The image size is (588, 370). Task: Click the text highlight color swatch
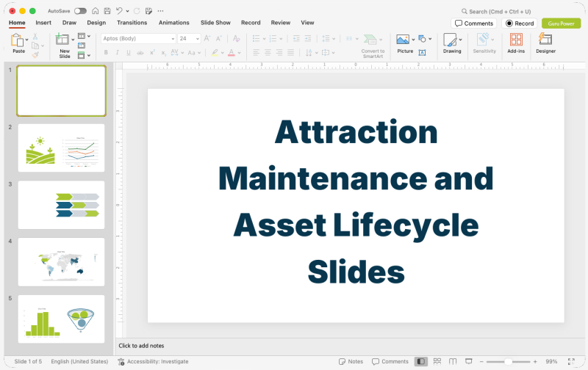tap(215, 53)
